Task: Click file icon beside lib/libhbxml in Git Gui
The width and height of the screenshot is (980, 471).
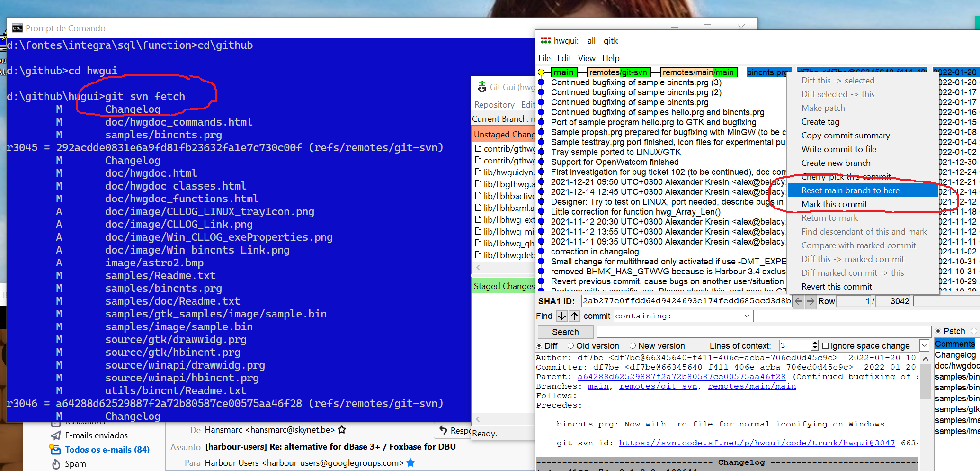Action: click(478, 208)
